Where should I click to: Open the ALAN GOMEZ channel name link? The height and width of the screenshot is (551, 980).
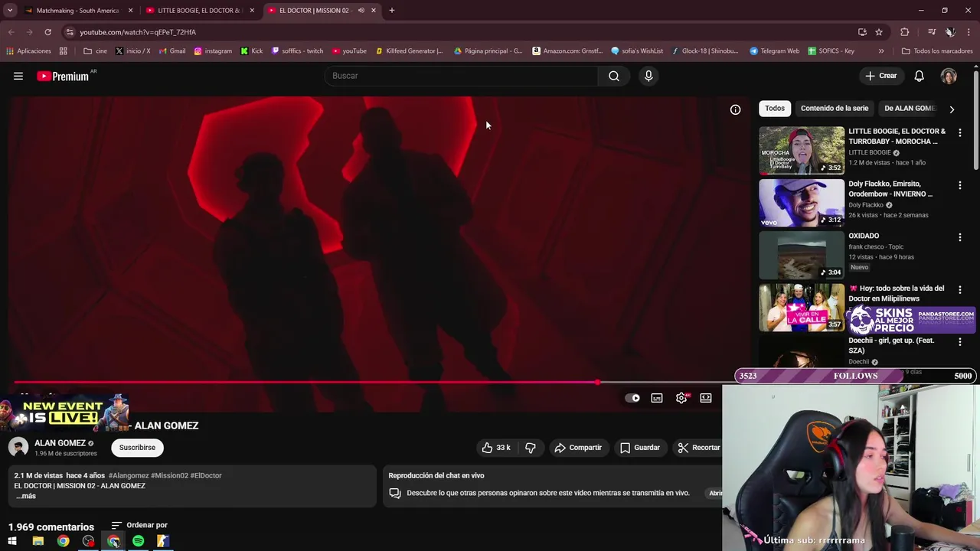coord(60,443)
